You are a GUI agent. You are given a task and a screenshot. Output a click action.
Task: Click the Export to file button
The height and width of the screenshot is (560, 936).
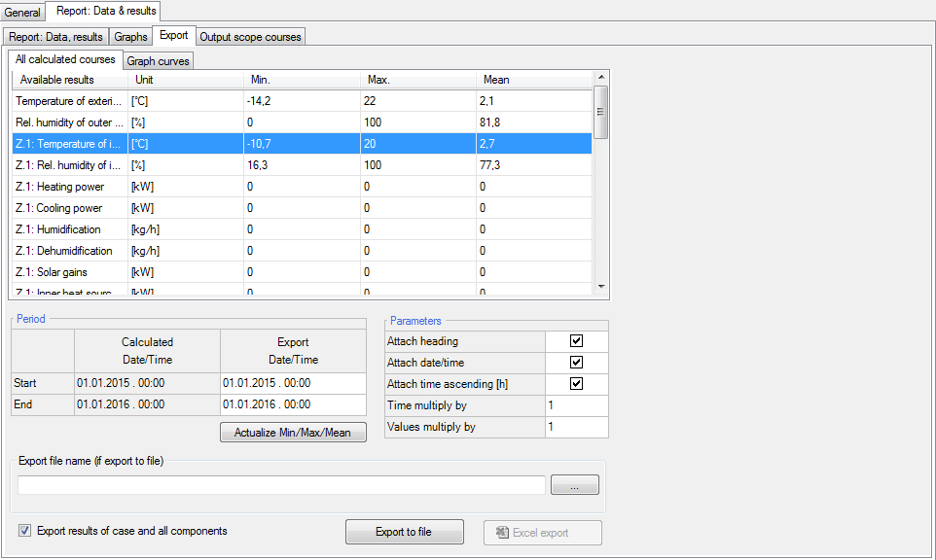click(404, 532)
